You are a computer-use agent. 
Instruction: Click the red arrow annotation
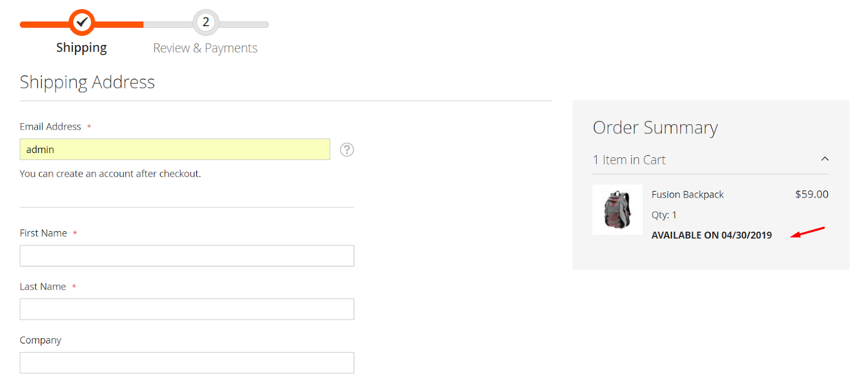(807, 232)
